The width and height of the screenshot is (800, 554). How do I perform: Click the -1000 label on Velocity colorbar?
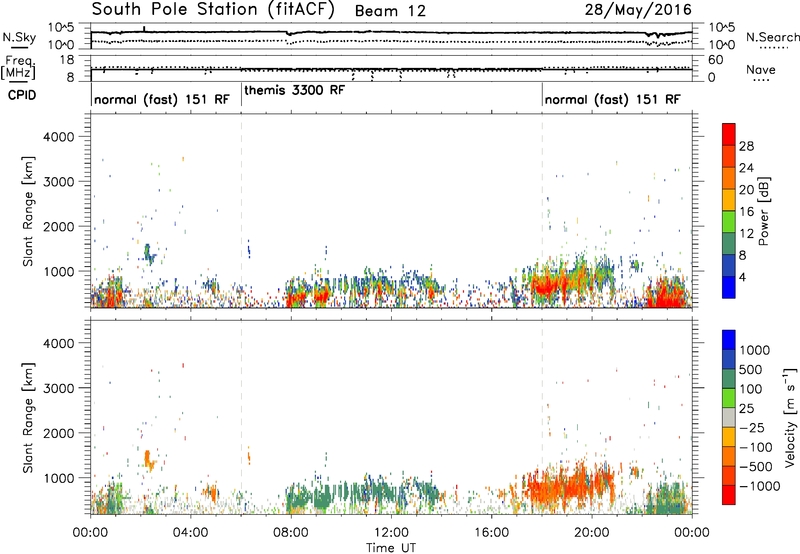point(759,486)
